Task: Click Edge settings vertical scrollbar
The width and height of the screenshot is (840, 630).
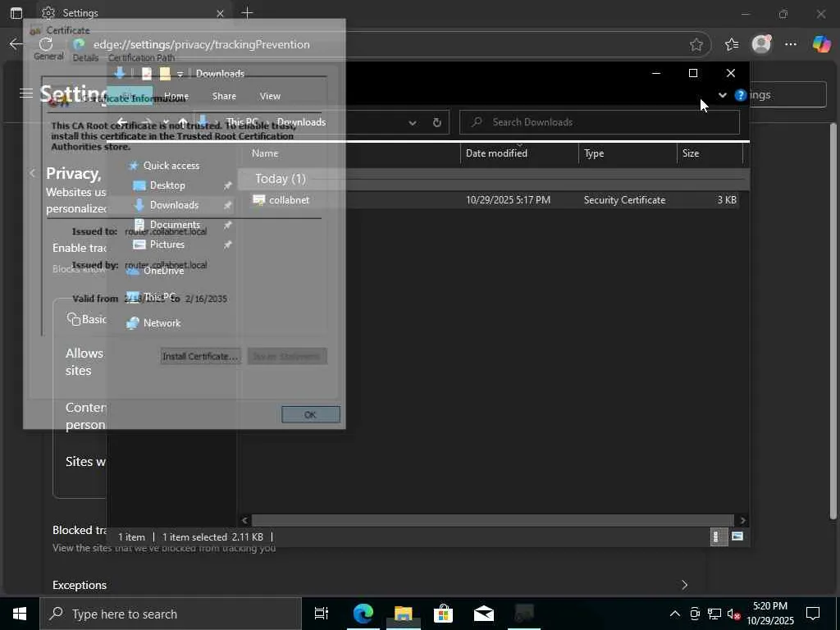Action: point(833,322)
